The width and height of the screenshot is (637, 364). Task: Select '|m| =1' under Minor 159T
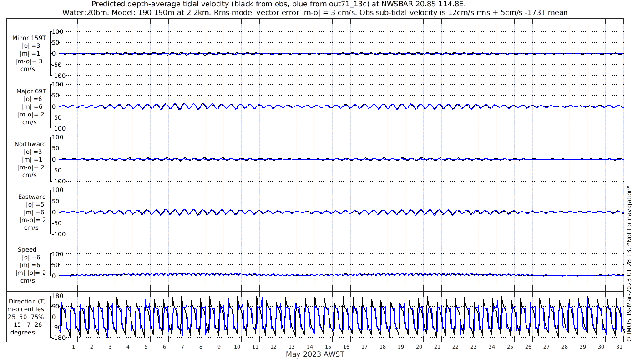(x=30, y=54)
